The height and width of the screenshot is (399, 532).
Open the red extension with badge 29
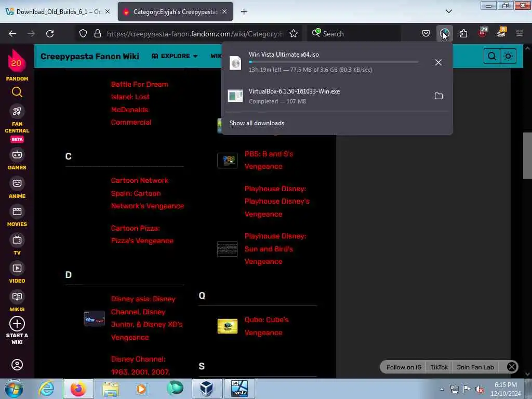tap(483, 33)
